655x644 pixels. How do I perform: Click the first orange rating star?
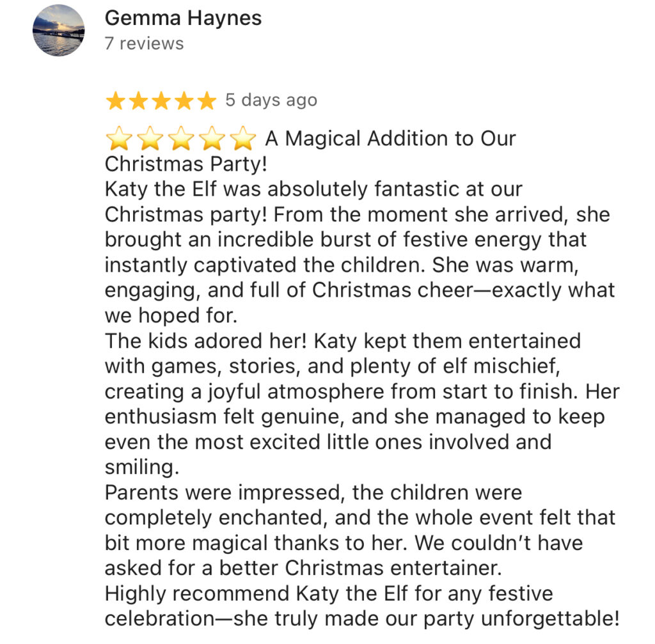[116, 101]
